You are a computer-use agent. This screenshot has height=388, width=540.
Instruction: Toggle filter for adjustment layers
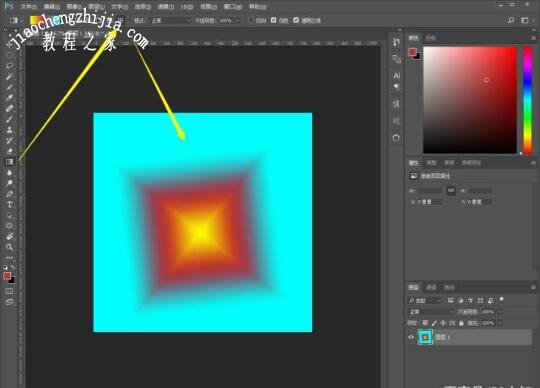point(460,301)
